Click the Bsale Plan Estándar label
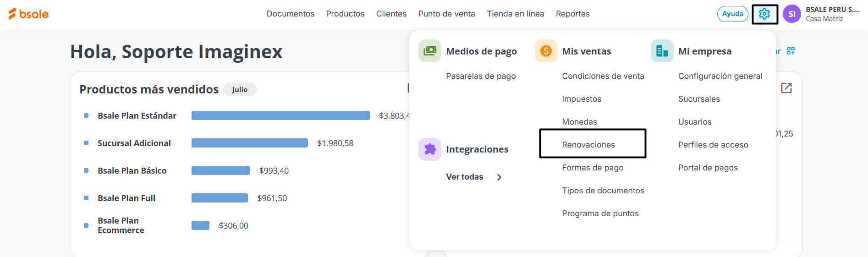The width and height of the screenshot is (868, 257). 137,115
